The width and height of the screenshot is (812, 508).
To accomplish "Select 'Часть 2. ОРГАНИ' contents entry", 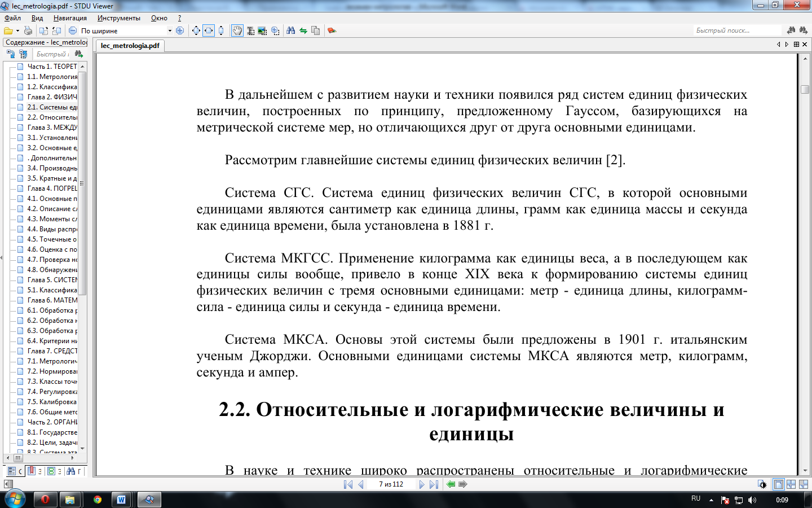I will [52, 422].
